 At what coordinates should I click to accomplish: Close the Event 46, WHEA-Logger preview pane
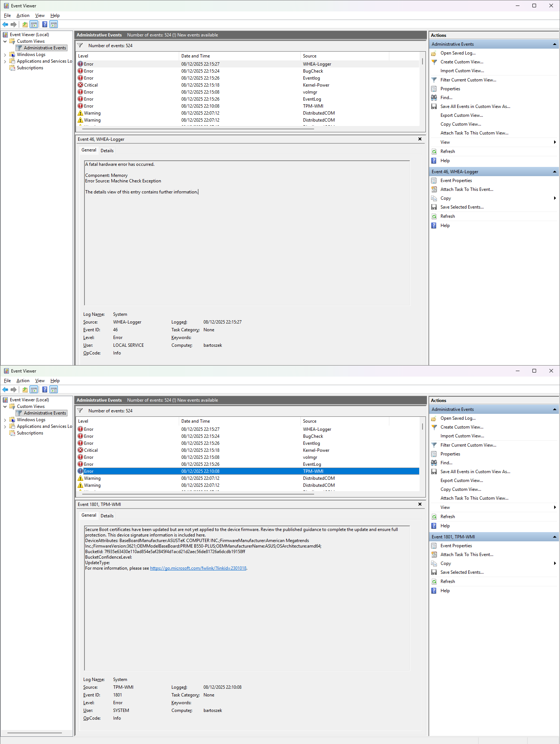tap(420, 139)
